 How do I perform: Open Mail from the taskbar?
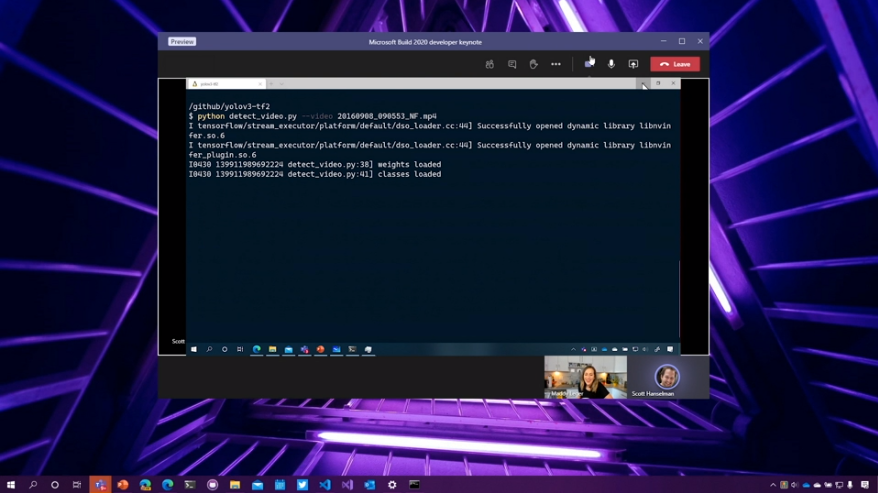tap(257, 485)
